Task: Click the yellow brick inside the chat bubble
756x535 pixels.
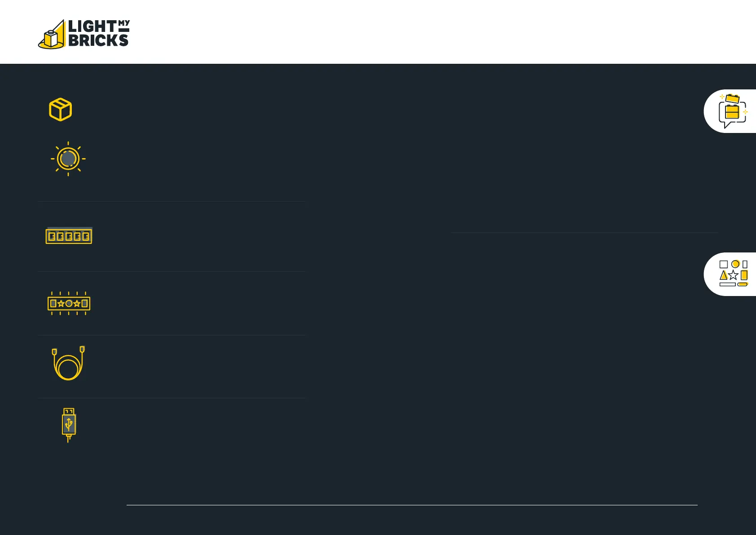Action: (x=732, y=111)
